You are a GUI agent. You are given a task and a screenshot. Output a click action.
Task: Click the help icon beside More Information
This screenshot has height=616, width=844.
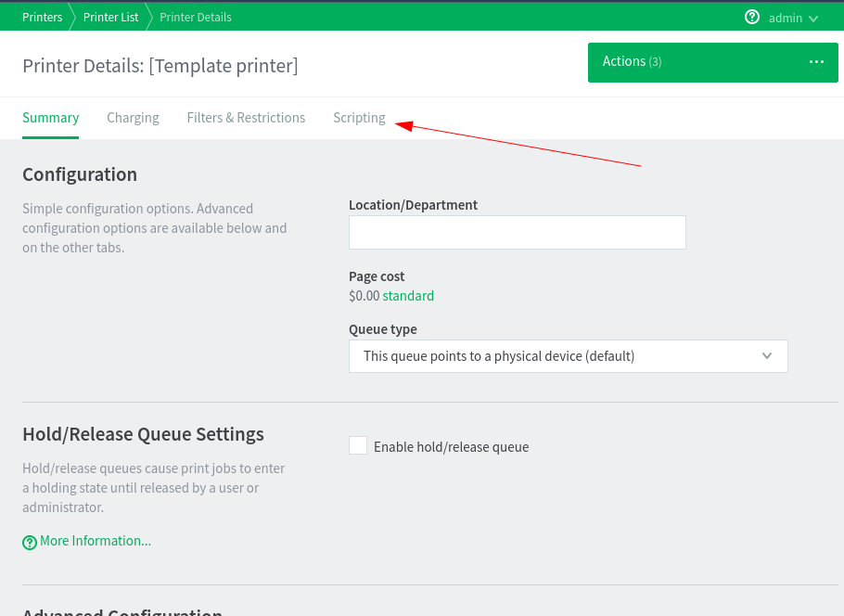30,542
